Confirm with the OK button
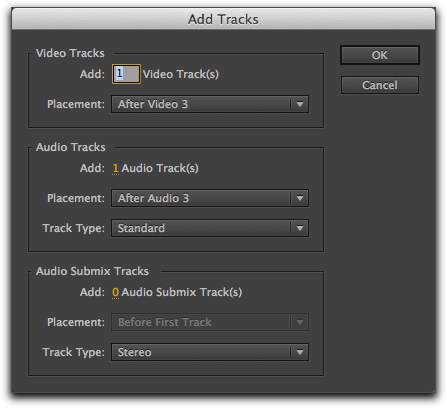This screenshot has width=447, height=408. [380, 55]
